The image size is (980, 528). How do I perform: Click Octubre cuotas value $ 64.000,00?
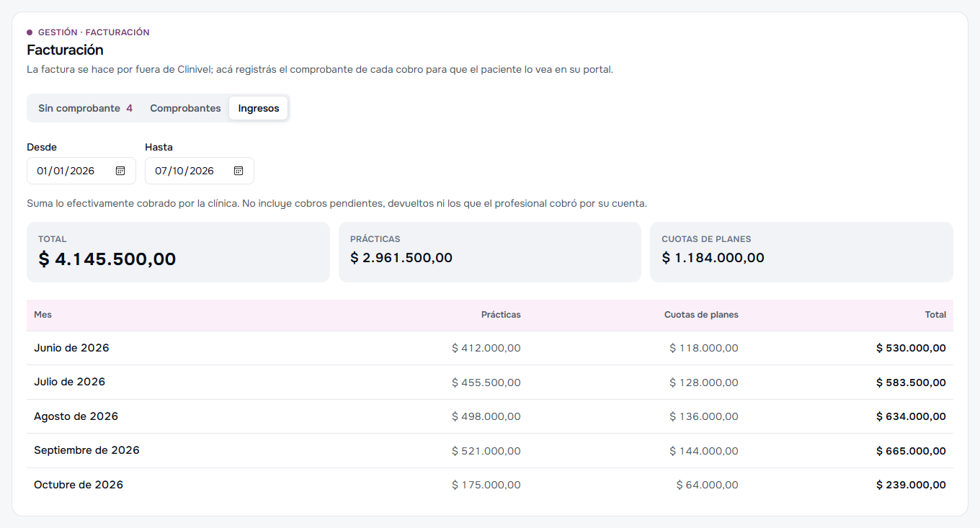pyautogui.click(x=708, y=485)
